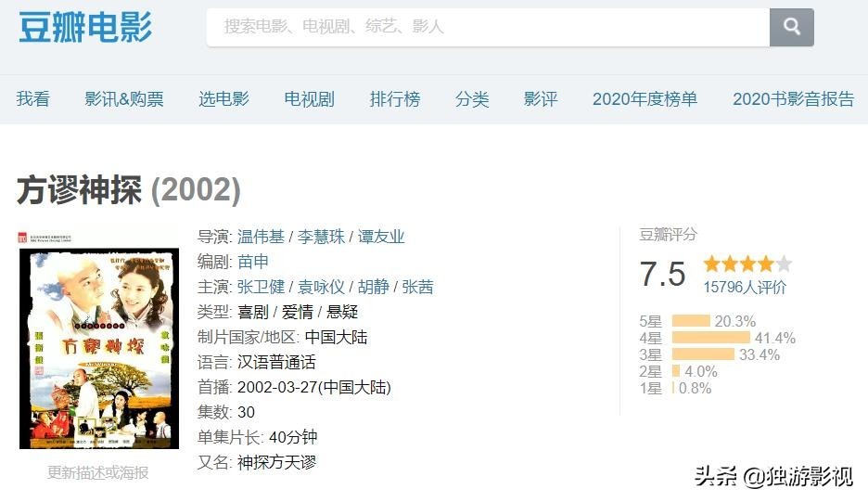Go to the 选电影 tab

[x=223, y=99]
